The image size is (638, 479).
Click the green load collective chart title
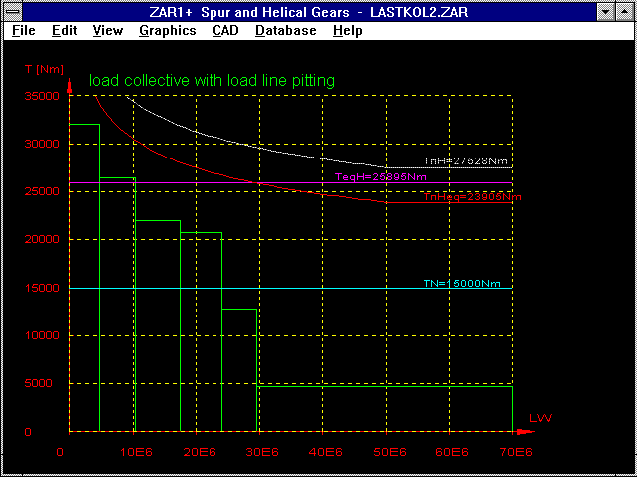point(212,80)
